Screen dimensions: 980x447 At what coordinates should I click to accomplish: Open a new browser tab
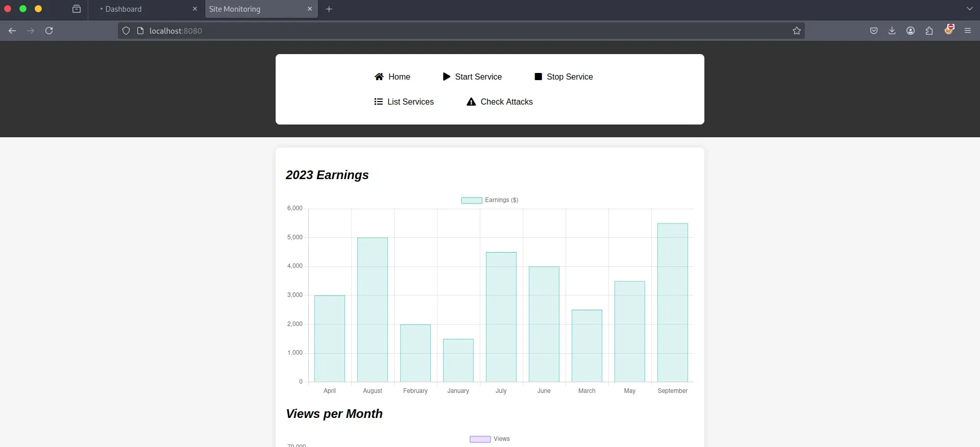(329, 9)
